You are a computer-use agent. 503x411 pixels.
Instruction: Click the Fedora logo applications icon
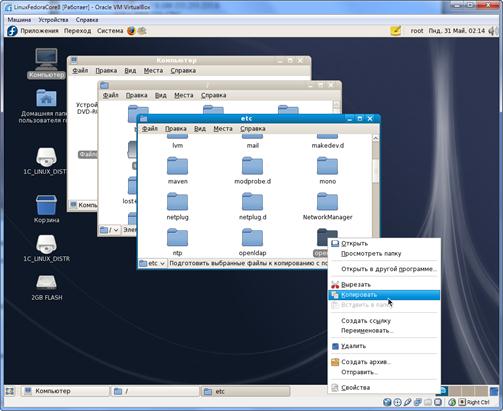tap(12, 31)
